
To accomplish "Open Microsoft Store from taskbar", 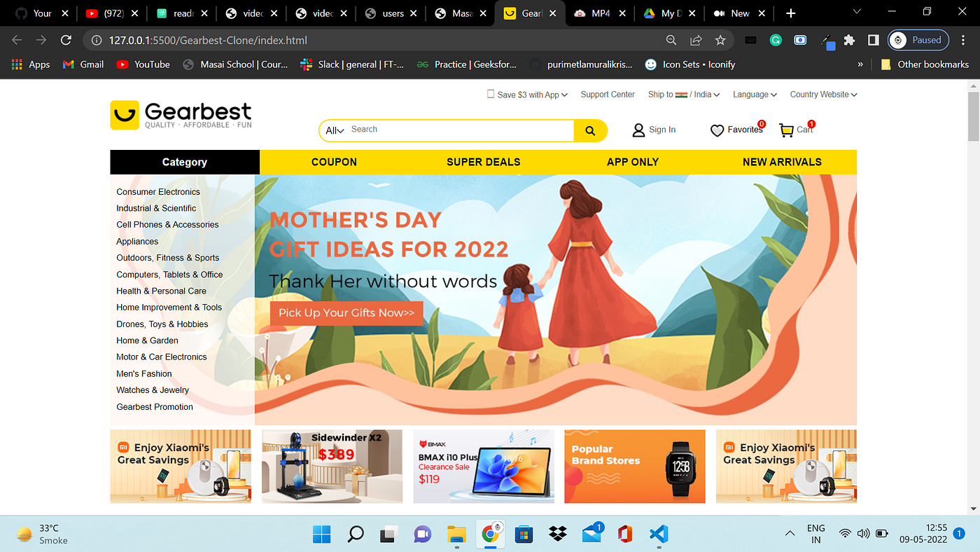I will point(524,534).
